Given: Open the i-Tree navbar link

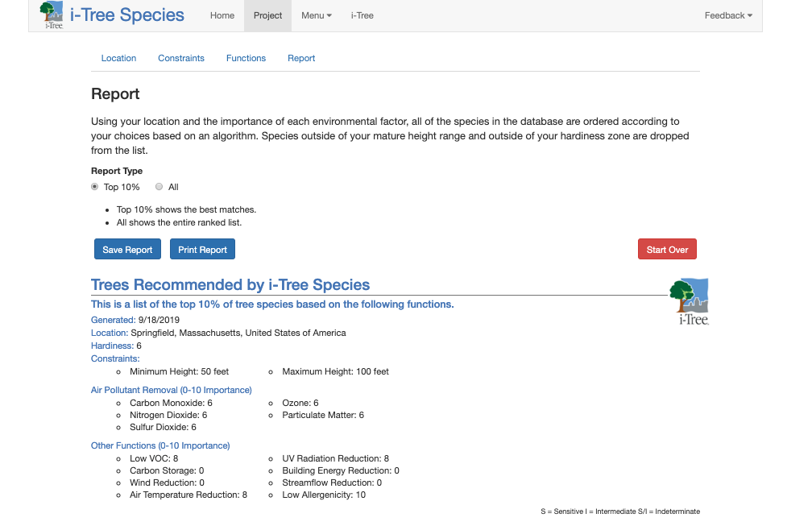Looking at the screenshot, I should pos(362,15).
